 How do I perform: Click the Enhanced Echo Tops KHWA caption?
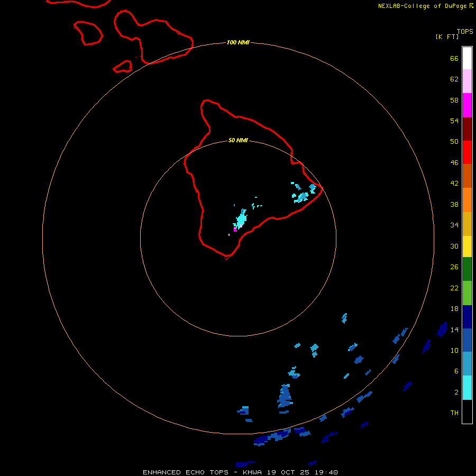coord(240,472)
